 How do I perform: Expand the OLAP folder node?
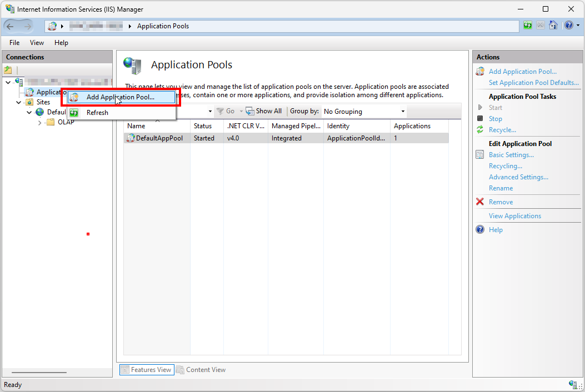(39, 122)
